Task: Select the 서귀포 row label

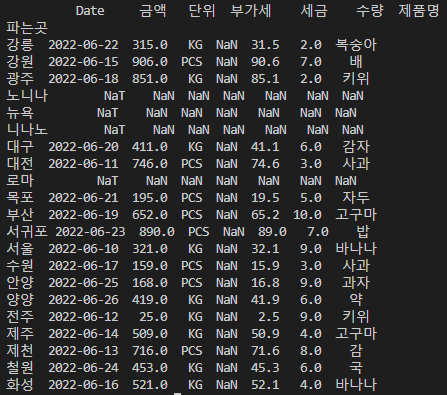Action: tap(27, 232)
